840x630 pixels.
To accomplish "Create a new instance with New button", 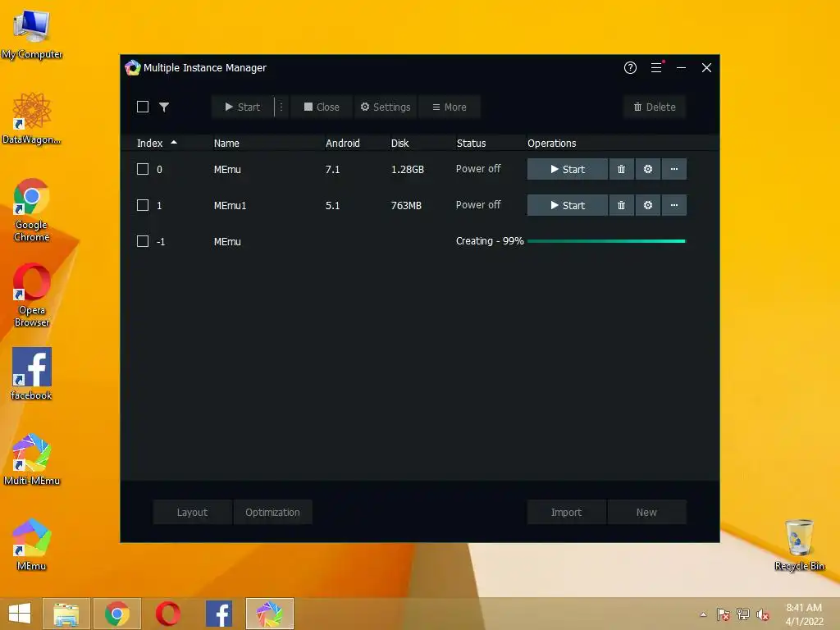I will pos(646,512).
